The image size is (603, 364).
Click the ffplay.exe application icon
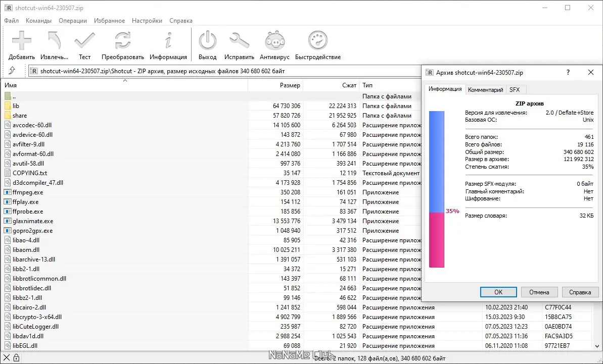pyautogui.click(x=8, y=202)
